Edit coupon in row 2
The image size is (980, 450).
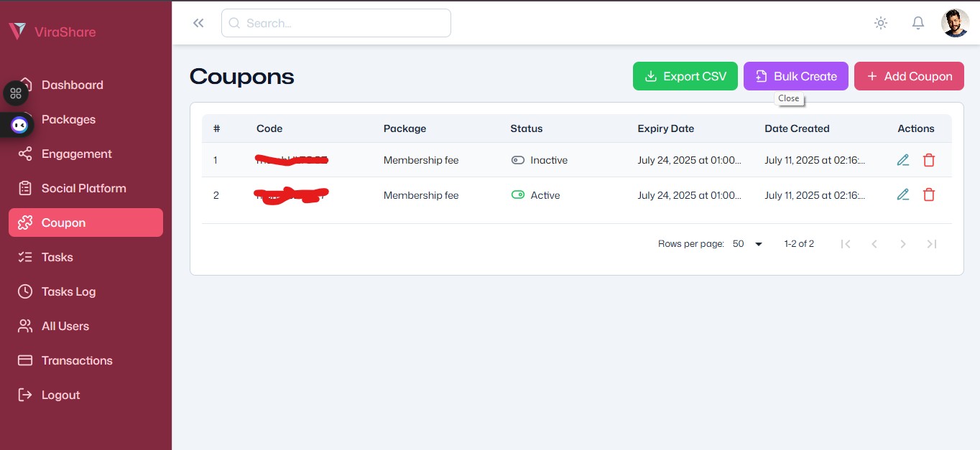[903, 194]
